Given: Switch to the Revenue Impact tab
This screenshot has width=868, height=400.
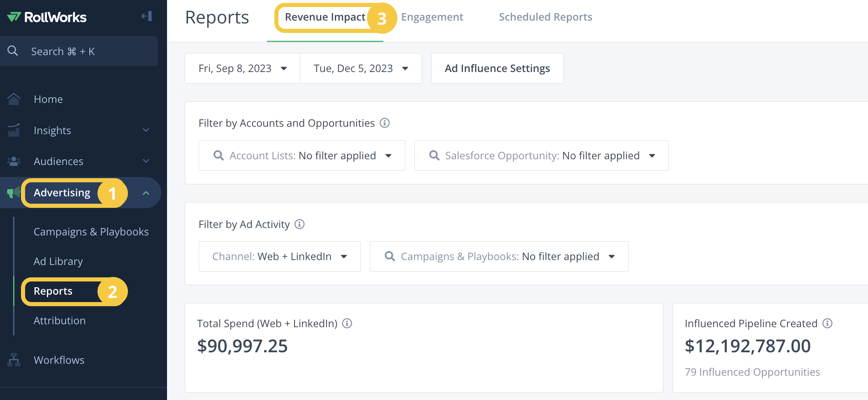Looking at the screenshot, I should 325,17.
